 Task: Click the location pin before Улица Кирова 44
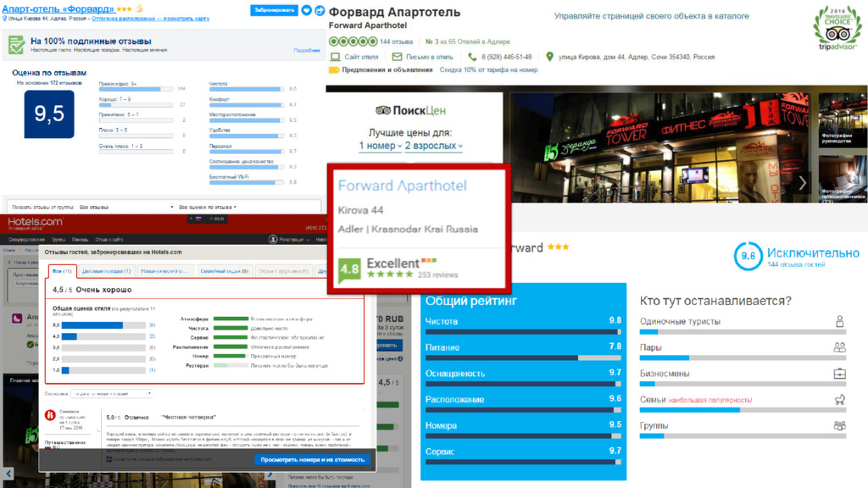[x=5, y=19]
